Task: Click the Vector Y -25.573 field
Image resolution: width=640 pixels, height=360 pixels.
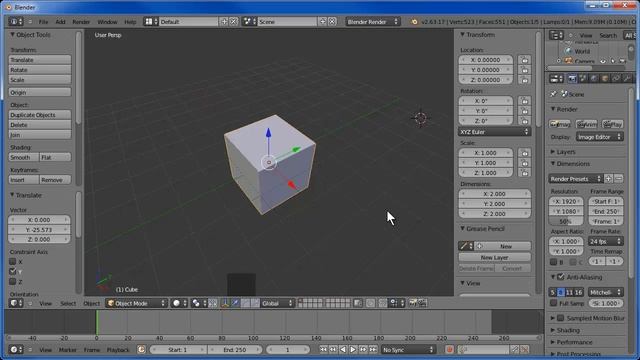Action: pyautogui.click(x=40, y=229)
